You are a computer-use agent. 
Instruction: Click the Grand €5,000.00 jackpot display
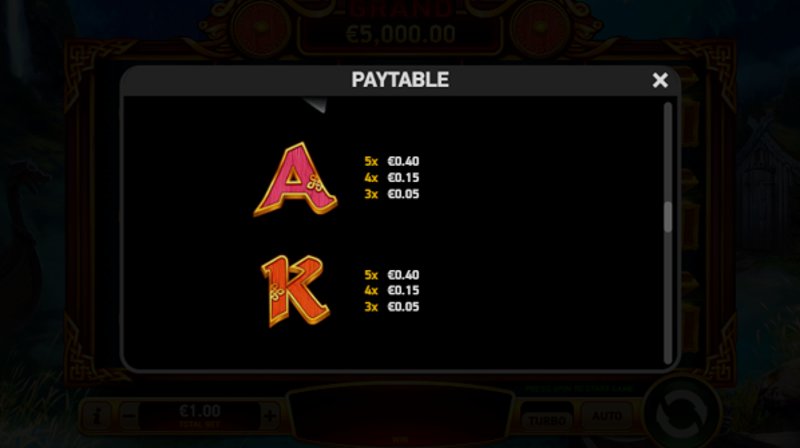coord(401,28)
